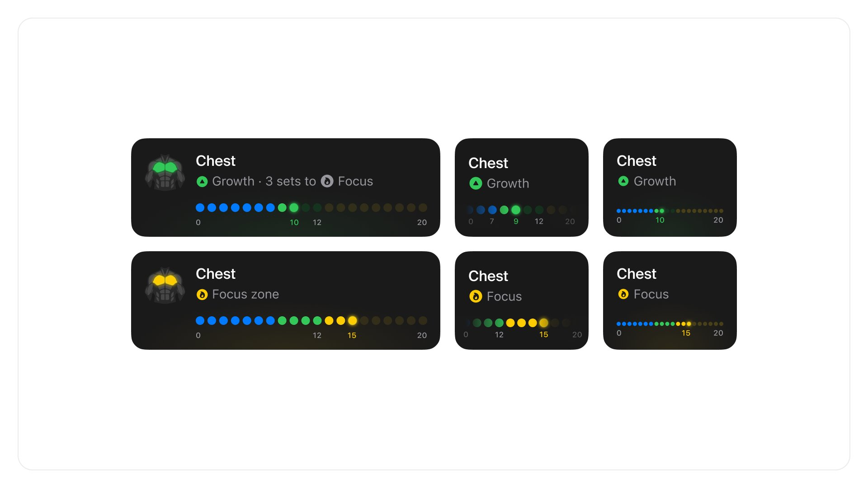This screenshot has width=868, height=488.
Task: Click the yellow '15' label in the bottom right card
Action: pos(686,333)
